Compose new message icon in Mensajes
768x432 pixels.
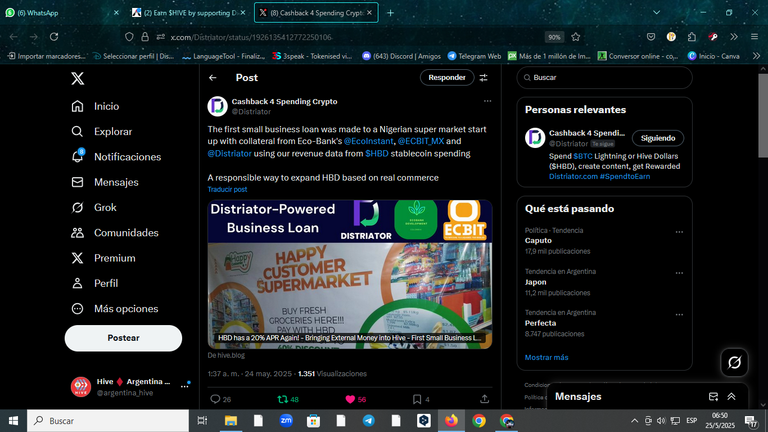point(713,397)
